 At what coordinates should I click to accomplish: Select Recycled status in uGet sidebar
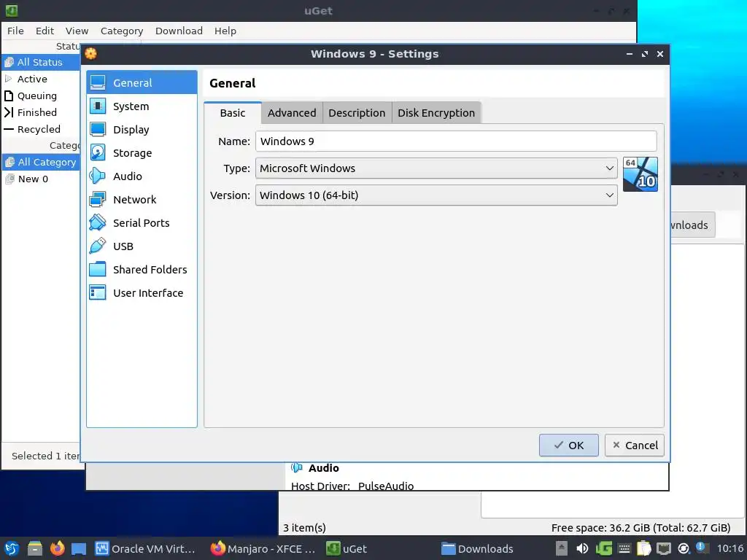(41, 129)
